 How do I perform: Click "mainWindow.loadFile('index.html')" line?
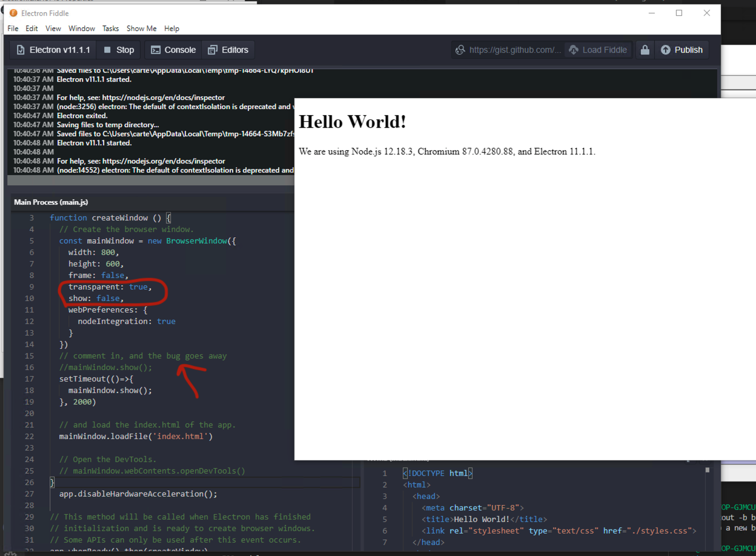[x=136, y=436]
